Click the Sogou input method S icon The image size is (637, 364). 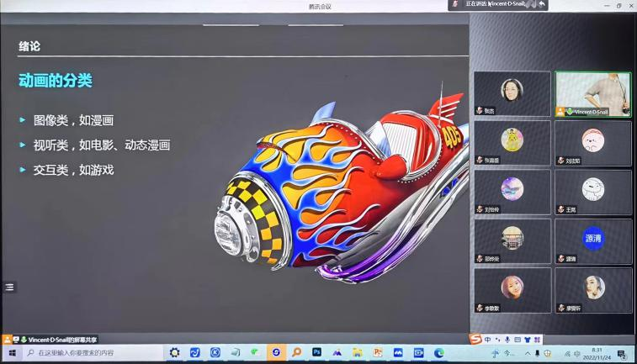click(475, 339)
